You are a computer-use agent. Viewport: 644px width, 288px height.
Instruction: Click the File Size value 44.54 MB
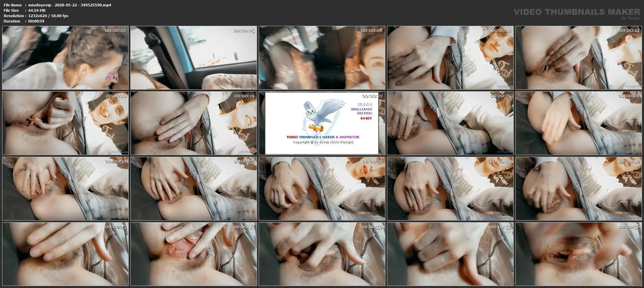(37, 10)
